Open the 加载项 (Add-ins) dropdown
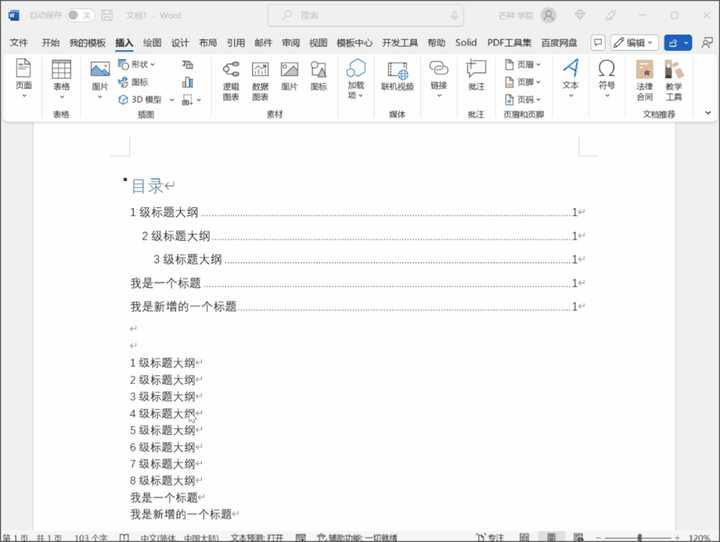 point(356,79)
